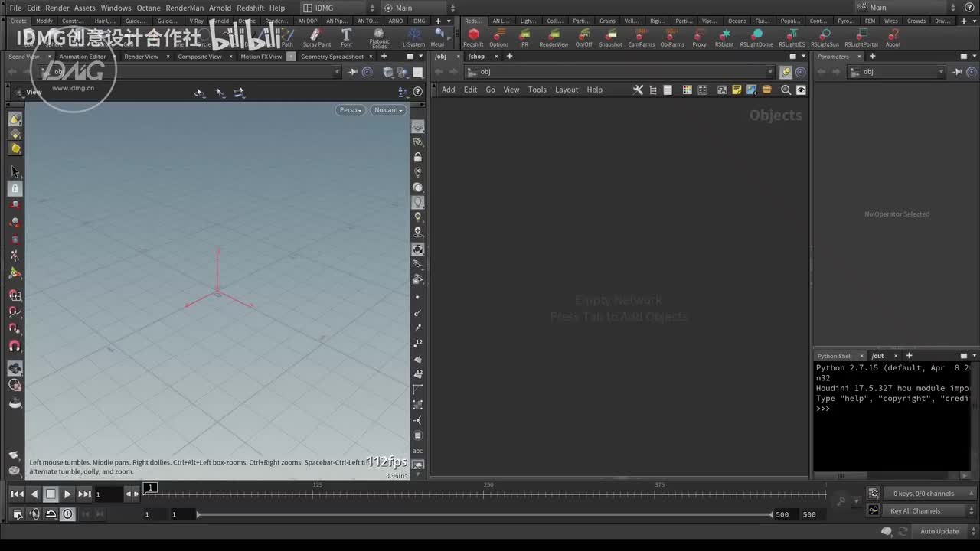Open the Render menu
This screenshot has width=980, height=551.
pos(57,8)
